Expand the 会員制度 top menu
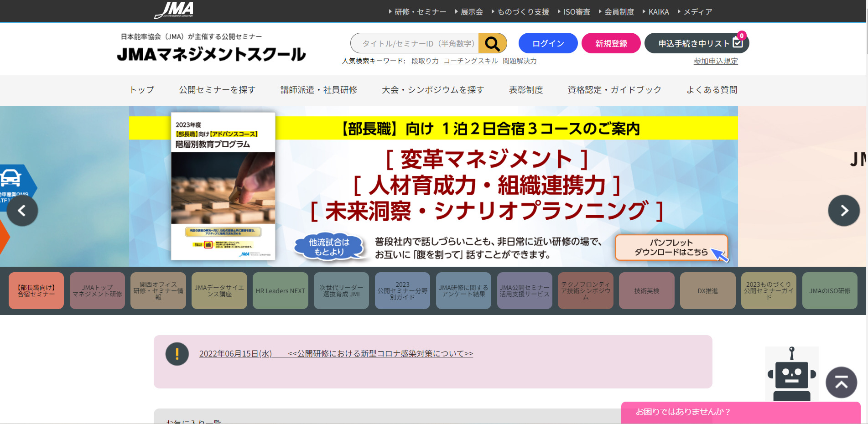Image resolution: width=868 pixels, height=424 pixels. pos(619,11)
